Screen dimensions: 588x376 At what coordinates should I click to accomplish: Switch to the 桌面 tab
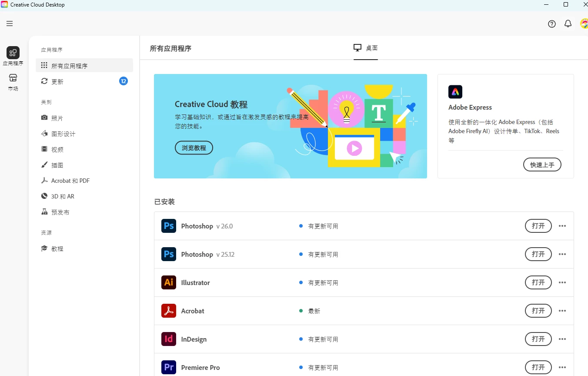pyautogui.click(x=365, y=48)
